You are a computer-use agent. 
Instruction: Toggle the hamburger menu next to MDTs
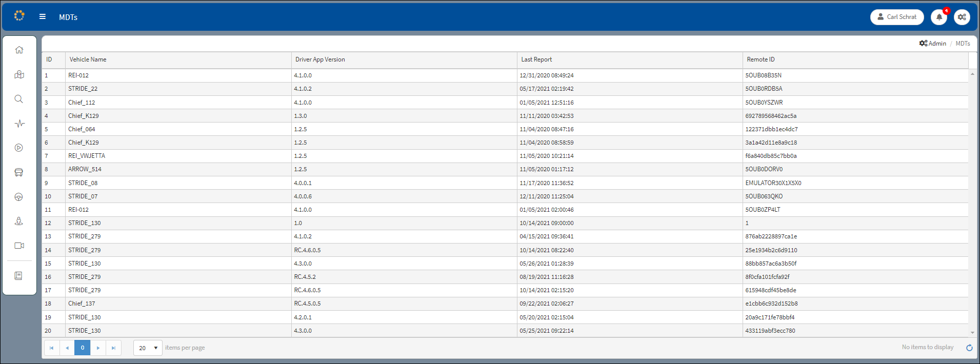coord(43,16)
